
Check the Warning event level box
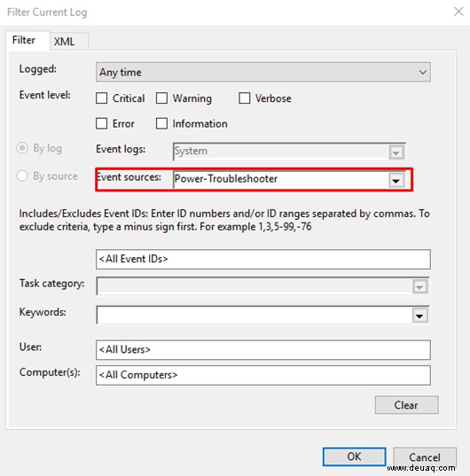161,98
